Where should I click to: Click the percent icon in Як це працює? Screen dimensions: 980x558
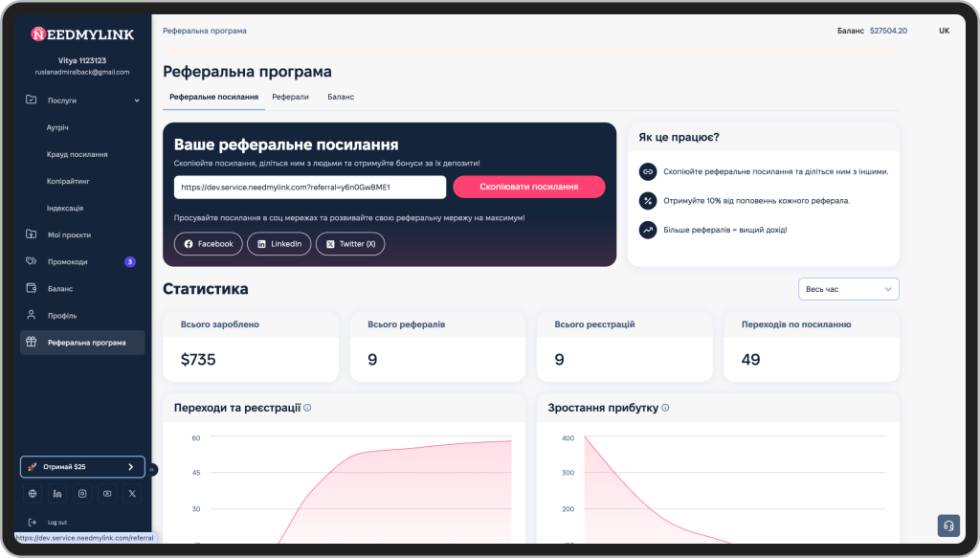point(648,201)
